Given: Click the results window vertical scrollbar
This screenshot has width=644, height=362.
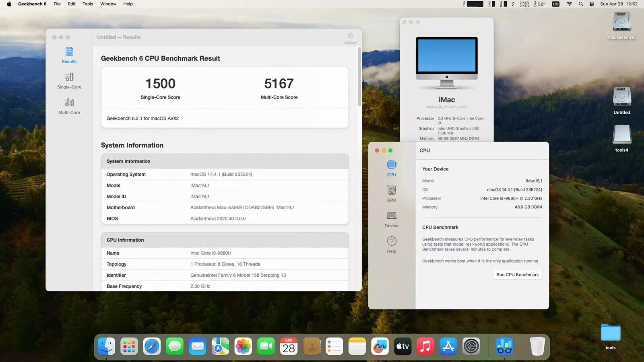Looking at the screenshot, I should pyautogui.click(x=359, y=77).
